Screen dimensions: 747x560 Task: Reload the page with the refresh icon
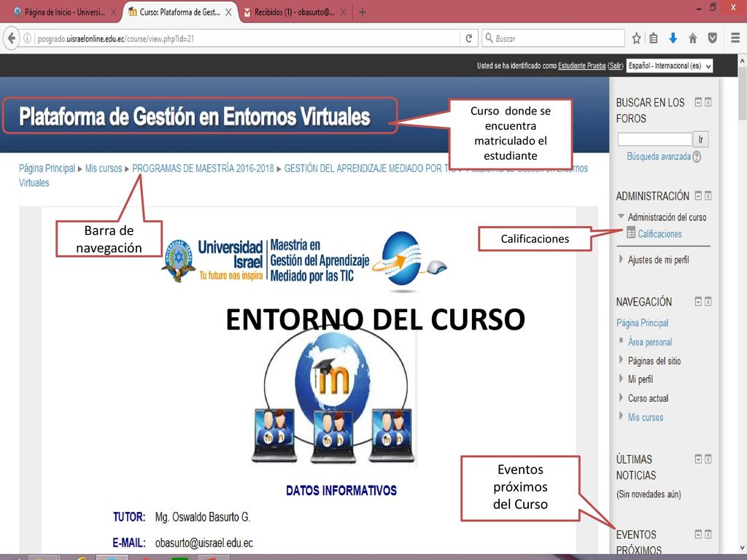point(469,39)
